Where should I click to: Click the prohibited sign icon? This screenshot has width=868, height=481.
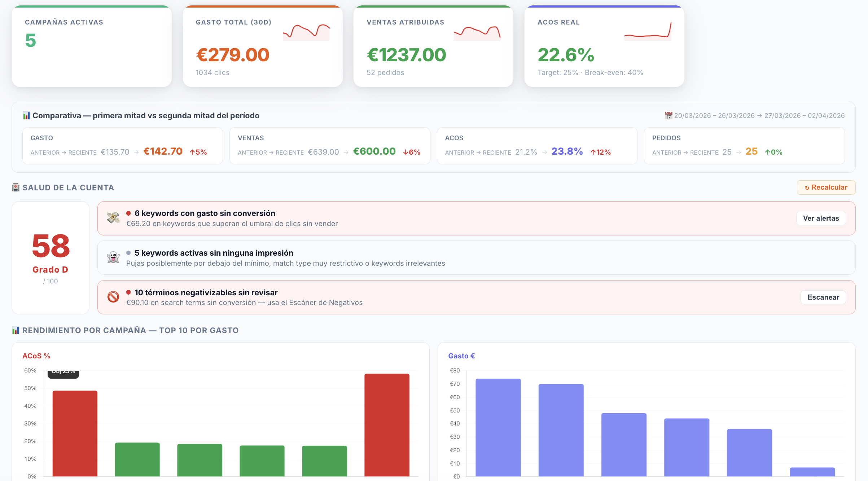tap(113, 297)
